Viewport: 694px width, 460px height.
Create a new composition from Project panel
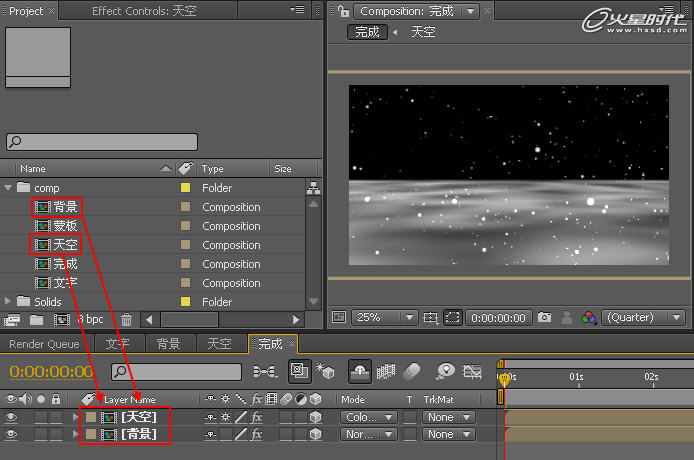click(x=62, y=320)
